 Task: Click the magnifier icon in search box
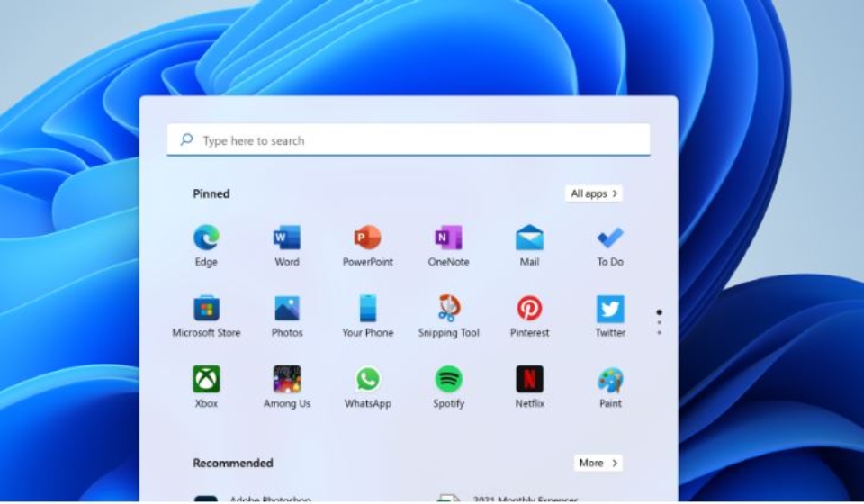click(187, 139)
